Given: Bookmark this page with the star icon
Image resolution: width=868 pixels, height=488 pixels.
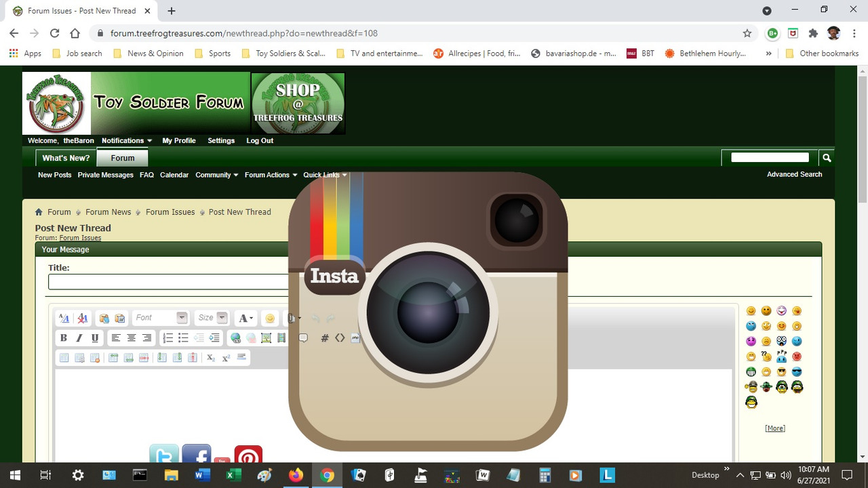Looking at the screenshot, I should point(747,33).
